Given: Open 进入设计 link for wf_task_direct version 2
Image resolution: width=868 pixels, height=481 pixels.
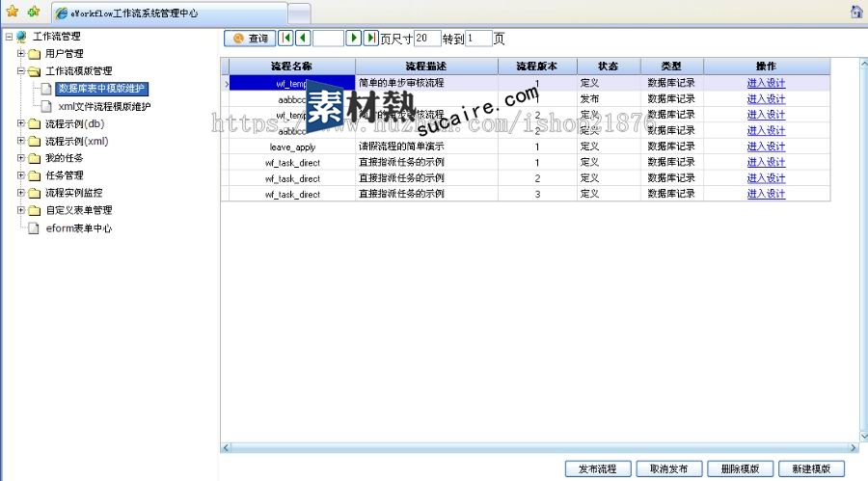Looking at the screenshot, I should pyautogui.click(x=766, y=178).
